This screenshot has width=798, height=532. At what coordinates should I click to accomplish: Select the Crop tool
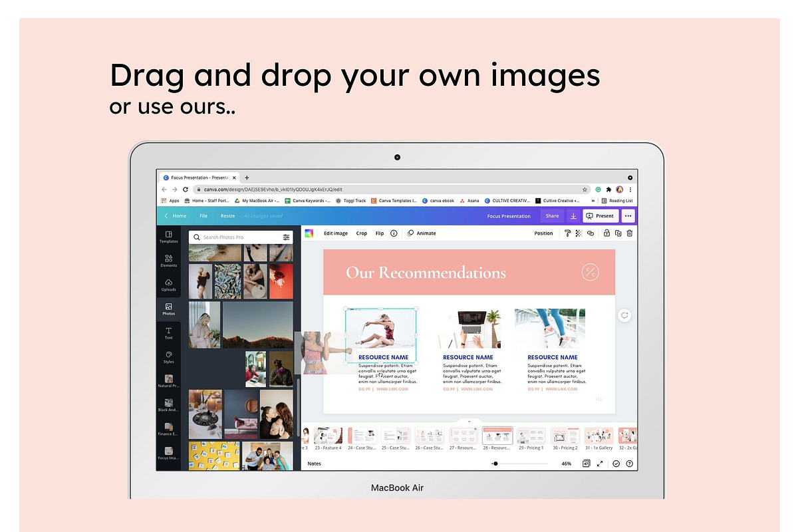362,233
